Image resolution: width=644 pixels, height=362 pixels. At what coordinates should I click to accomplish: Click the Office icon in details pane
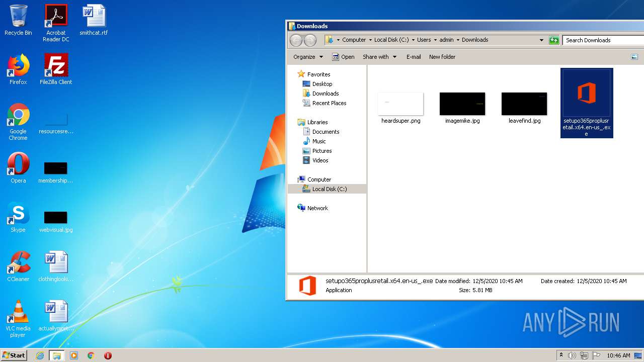click(307, 286)
